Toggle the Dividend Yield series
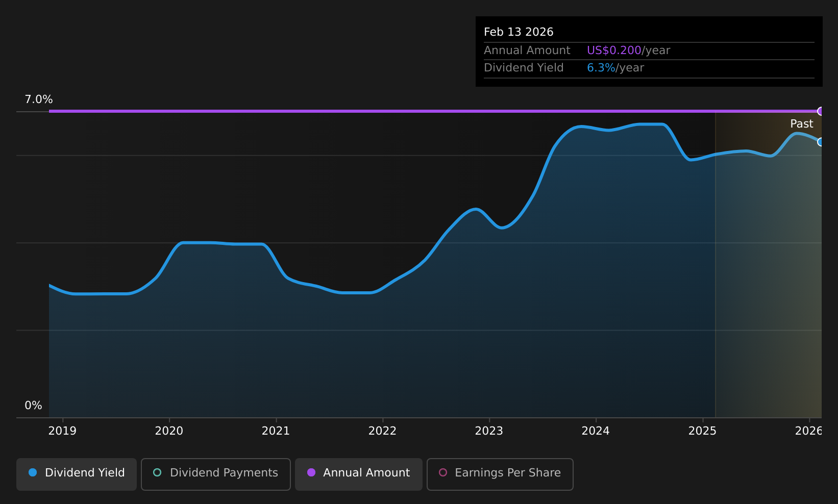This screenshot has height=504, width=838. point(77,474)
